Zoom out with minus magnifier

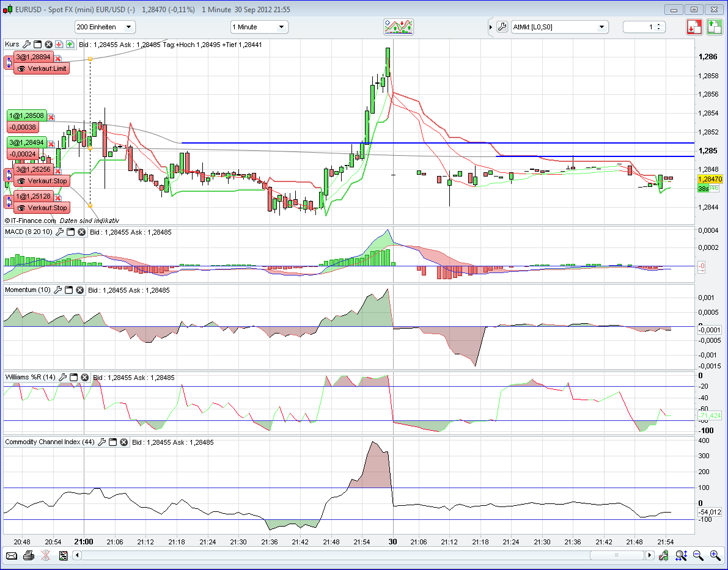[x=698, y=555]
